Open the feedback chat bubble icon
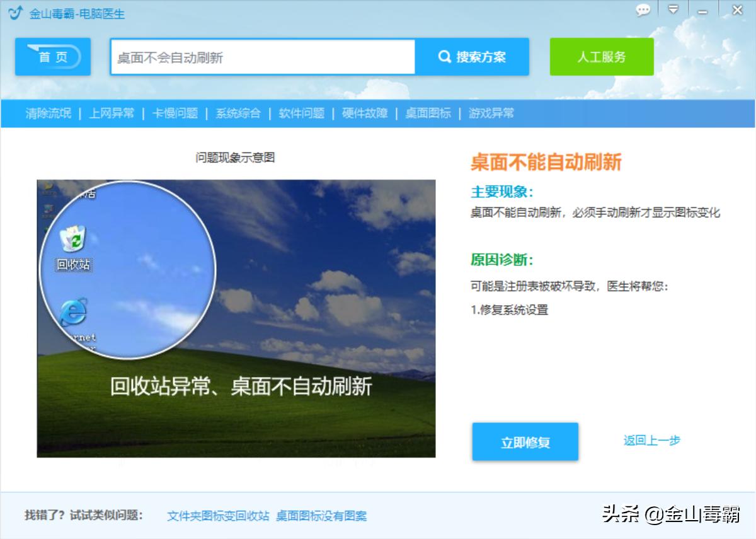Image resolution: width=756 pixels, height=539 pixels. point(643,11)
